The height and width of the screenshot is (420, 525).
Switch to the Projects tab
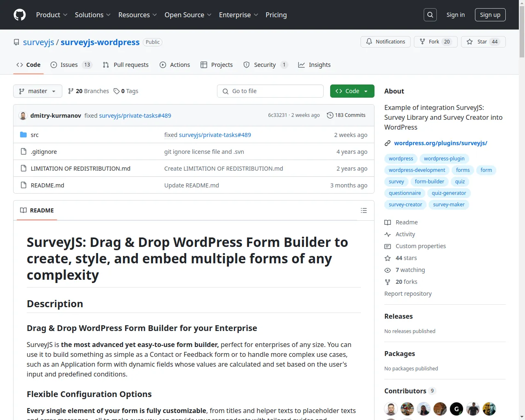tap(217, 65)
